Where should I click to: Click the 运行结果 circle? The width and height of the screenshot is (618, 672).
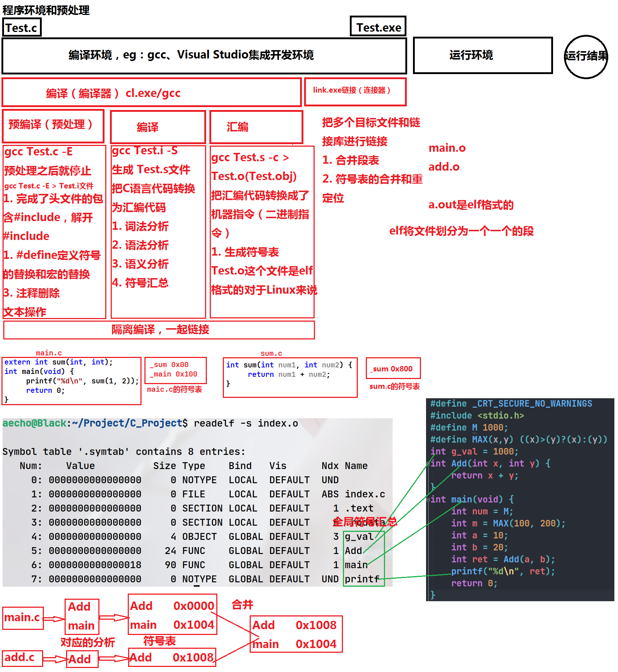(586, 56)
